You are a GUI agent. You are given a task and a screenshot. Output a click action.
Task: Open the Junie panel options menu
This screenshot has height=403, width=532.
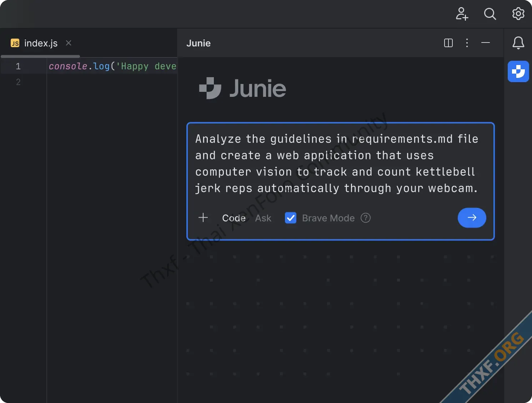tap(467, 43)
